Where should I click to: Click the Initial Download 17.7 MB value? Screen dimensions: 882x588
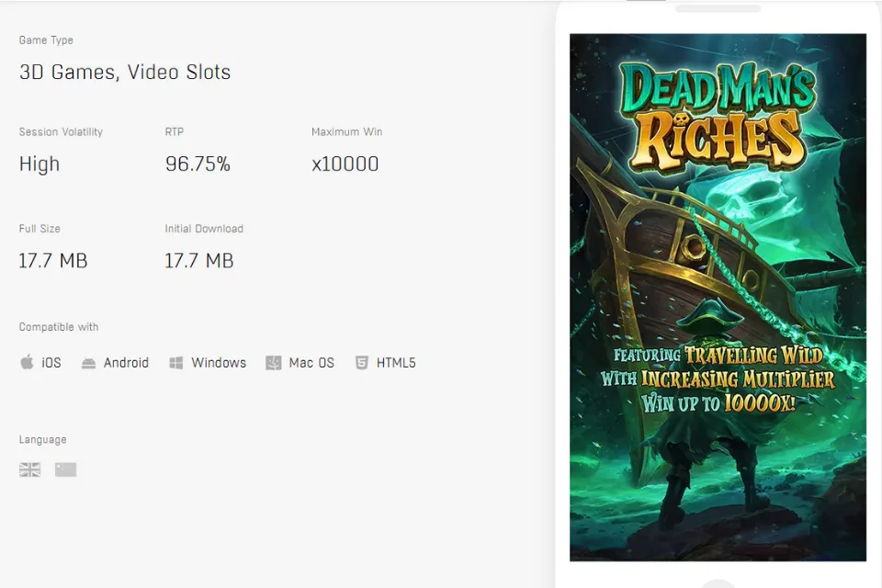point(199,261)
